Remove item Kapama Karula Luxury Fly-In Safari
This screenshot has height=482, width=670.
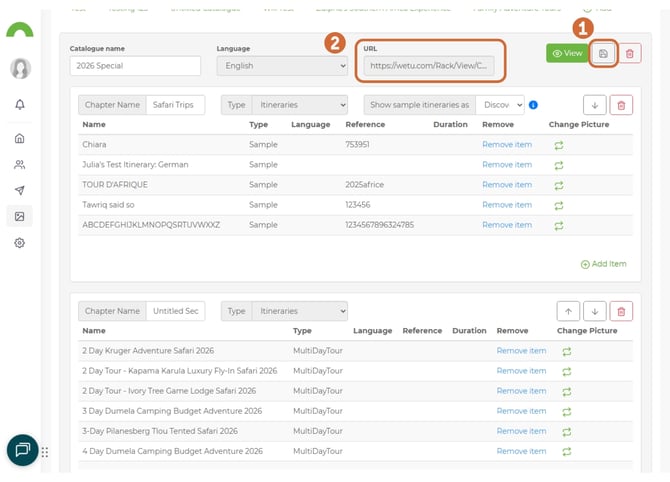pyautogui.click(x=521, y=371)
